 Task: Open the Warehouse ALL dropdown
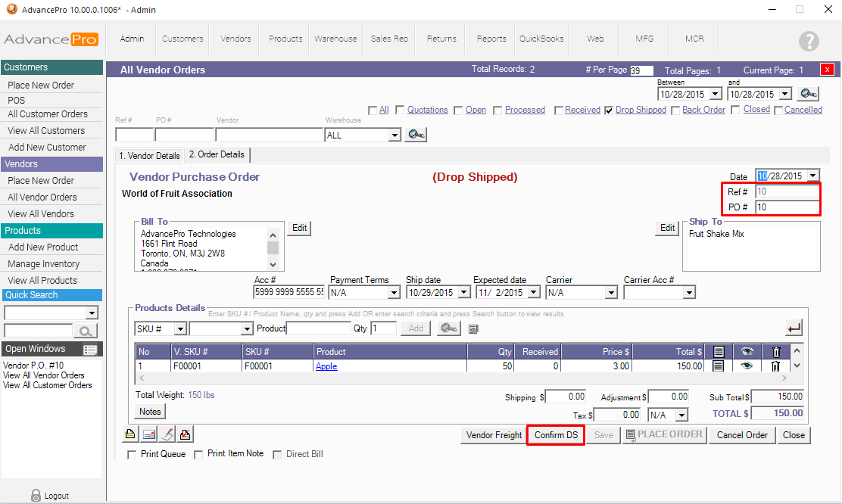coord(394,135)
